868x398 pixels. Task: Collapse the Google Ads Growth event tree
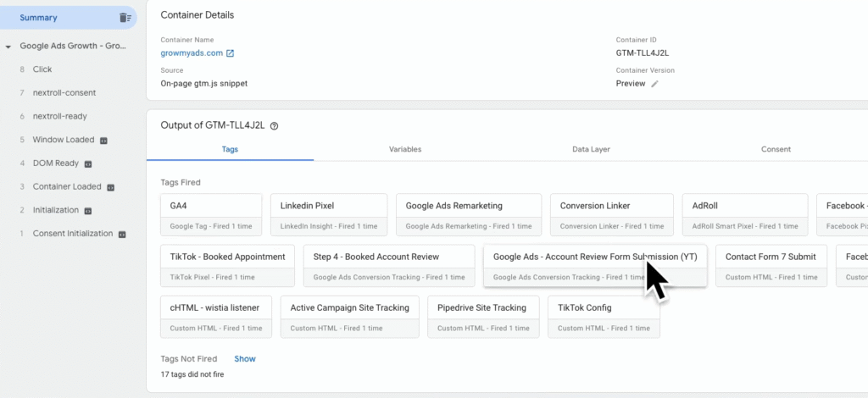point(8,47)
